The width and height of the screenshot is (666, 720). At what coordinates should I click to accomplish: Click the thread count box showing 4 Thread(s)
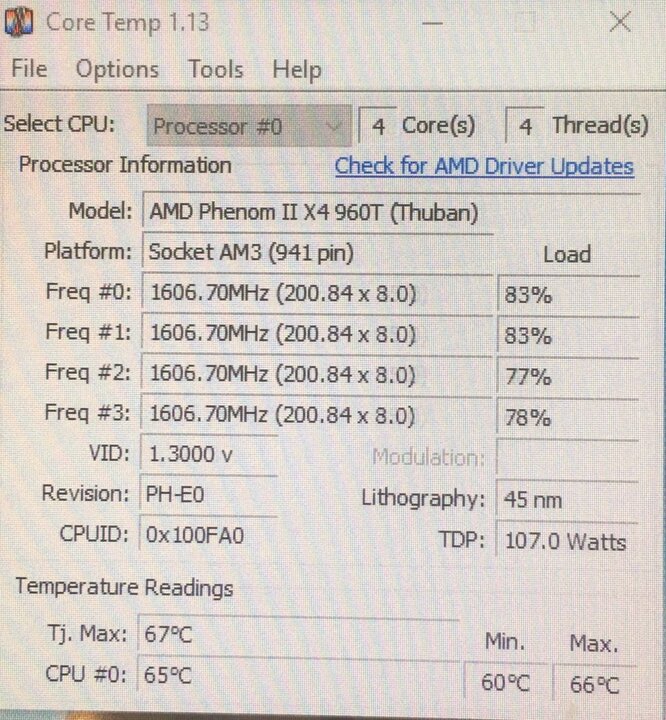click(x=525, y=127)
